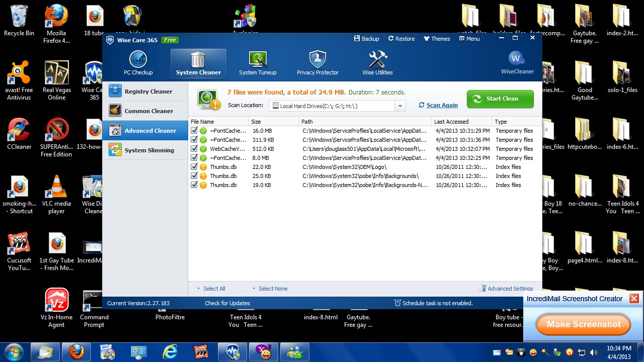The width and height of the screenshot is (644, 362).
Task: Open the Recycle Bin desktop icon
Action: pos(19,21)
